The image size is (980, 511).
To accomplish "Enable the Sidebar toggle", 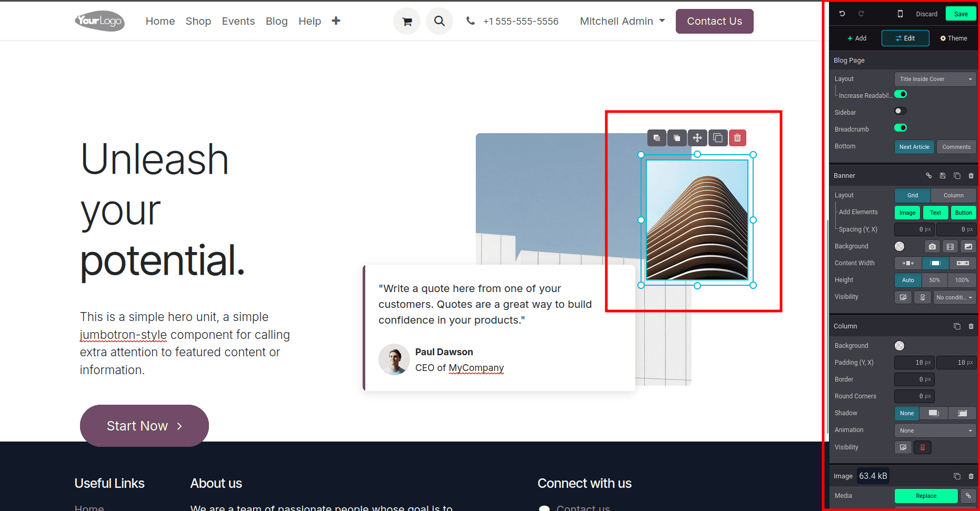I will click(900, 111).
